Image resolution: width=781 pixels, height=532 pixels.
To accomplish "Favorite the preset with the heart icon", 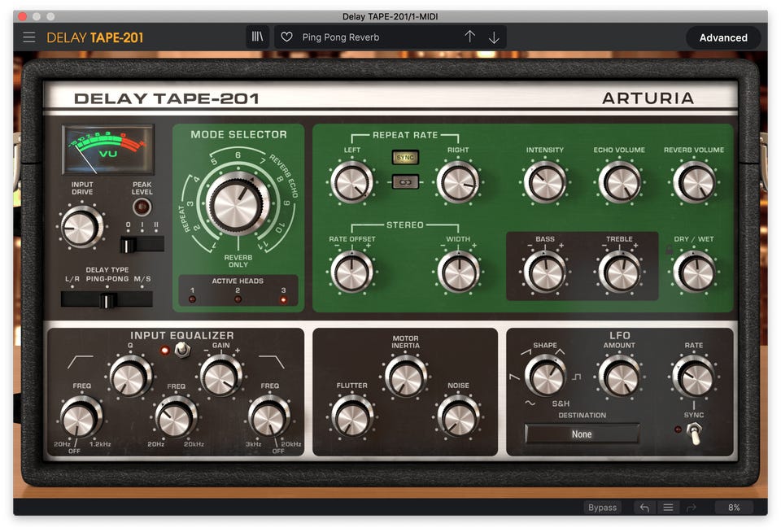I will [286, 37].
